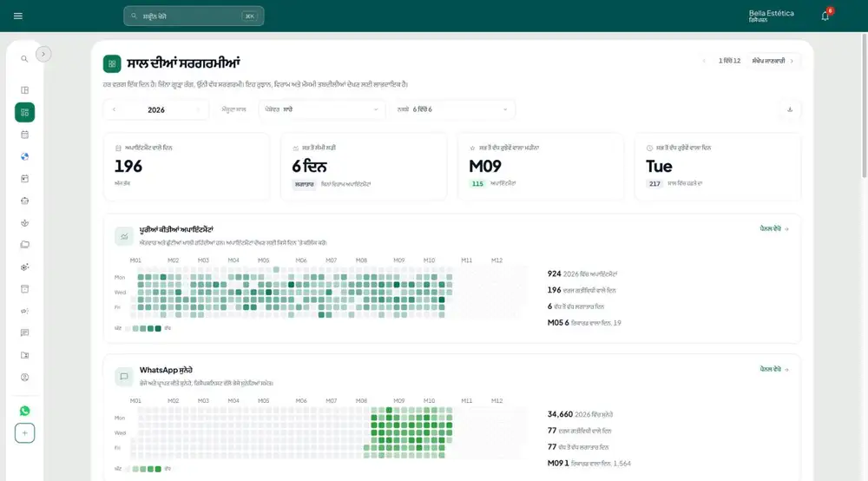Screen dimensions: 868x481
Task: Open the next page 'ਸੰਖੇਪ ਜਾਣਕਾਰੀ' button
Action: tap(773, 61)
